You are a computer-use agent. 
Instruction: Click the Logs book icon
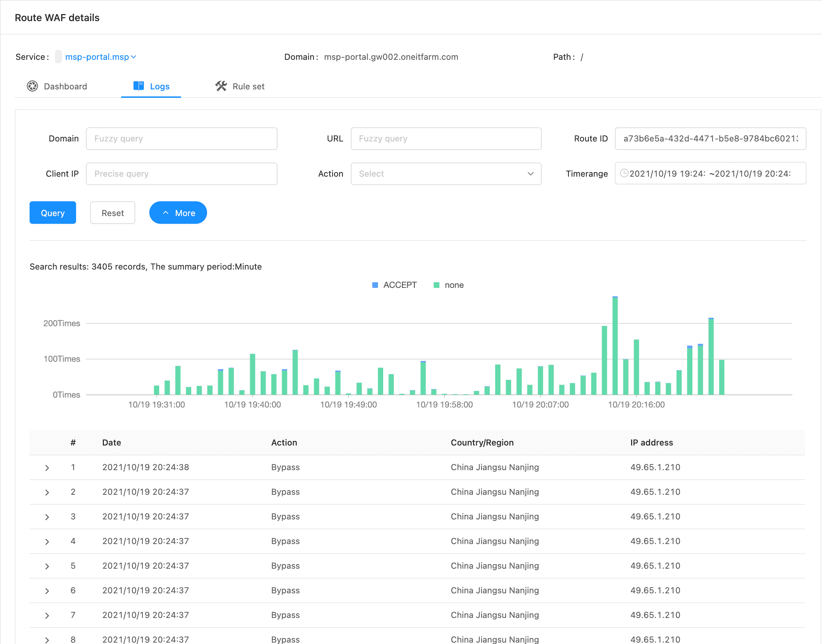pyautogui.click(x=138, y=86)
